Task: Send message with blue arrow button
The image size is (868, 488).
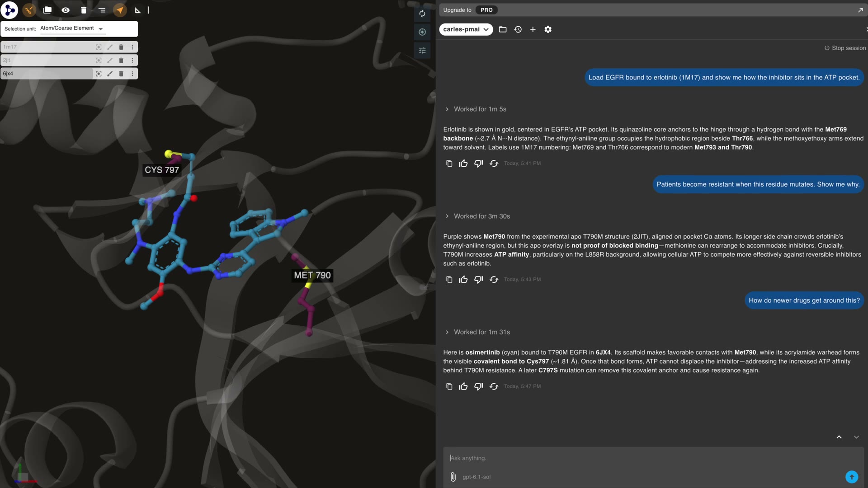Action: (x=852, y=477)
